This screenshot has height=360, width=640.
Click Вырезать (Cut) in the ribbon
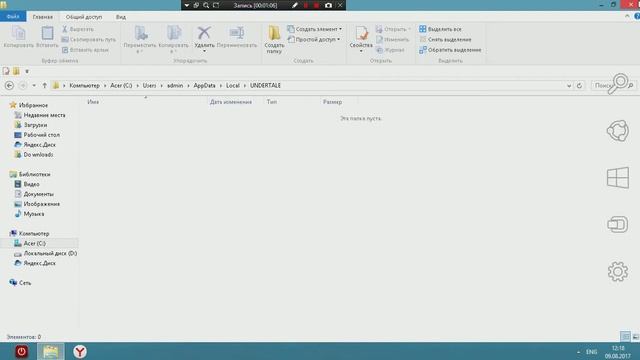pyautogui.click(x=78, y=29)
